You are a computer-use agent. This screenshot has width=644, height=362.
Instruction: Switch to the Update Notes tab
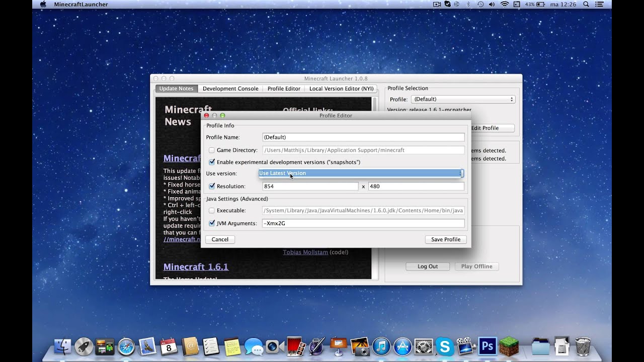[x=176, y=88]
